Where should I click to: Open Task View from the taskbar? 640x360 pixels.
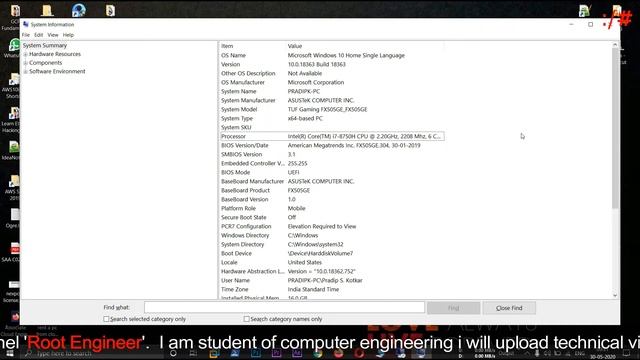pos(193,353)
